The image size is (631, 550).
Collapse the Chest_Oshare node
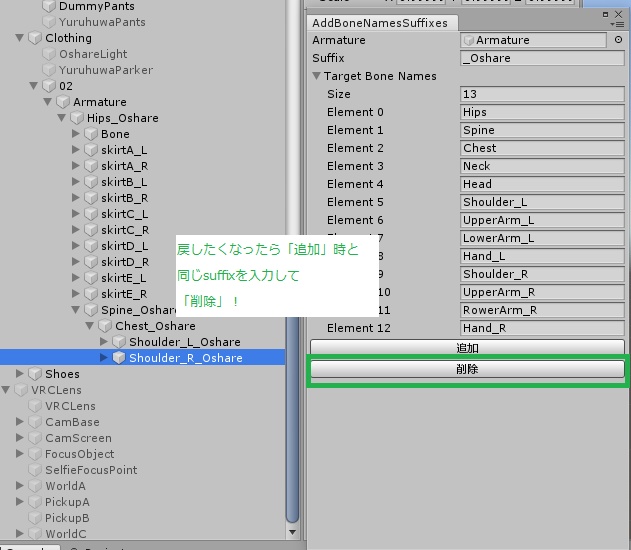[x=90, y=325]
